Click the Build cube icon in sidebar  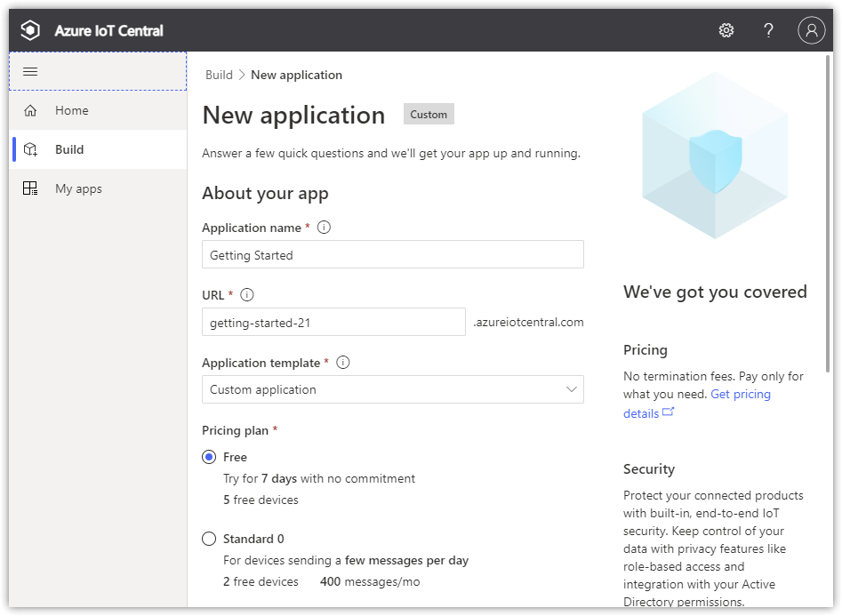pos(30,149)
